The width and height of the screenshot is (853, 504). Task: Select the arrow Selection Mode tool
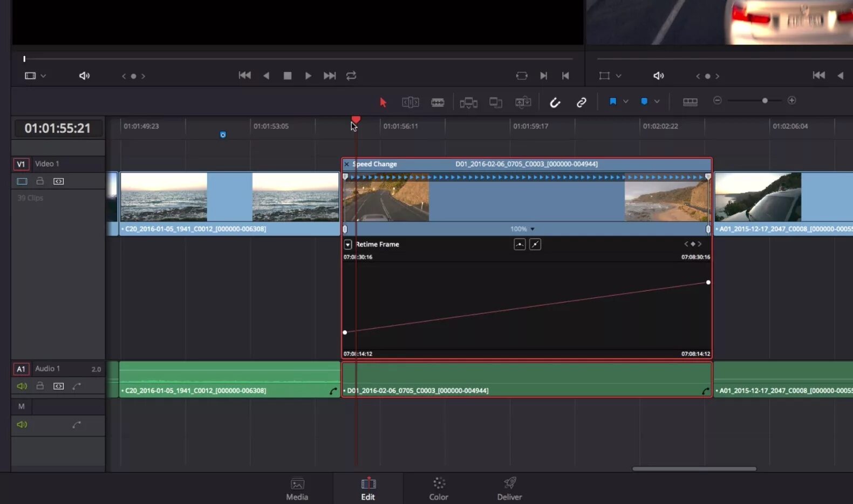[383, 103]
